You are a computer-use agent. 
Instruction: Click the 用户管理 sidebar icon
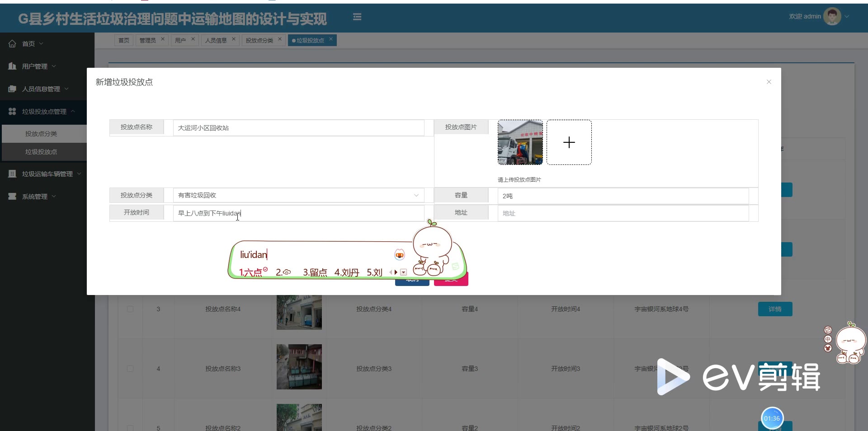click(12, 66)
